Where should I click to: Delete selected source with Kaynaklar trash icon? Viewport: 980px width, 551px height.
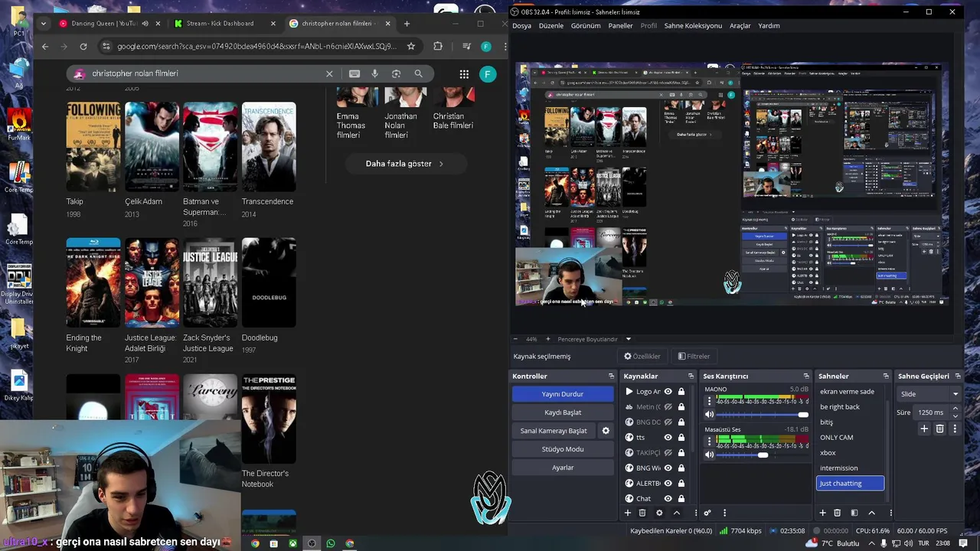[x=642, y=513]
